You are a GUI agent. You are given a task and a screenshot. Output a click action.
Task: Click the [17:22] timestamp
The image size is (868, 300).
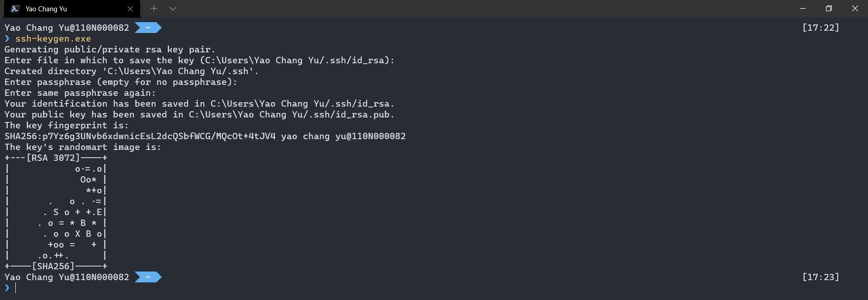[x=821, y=28]
